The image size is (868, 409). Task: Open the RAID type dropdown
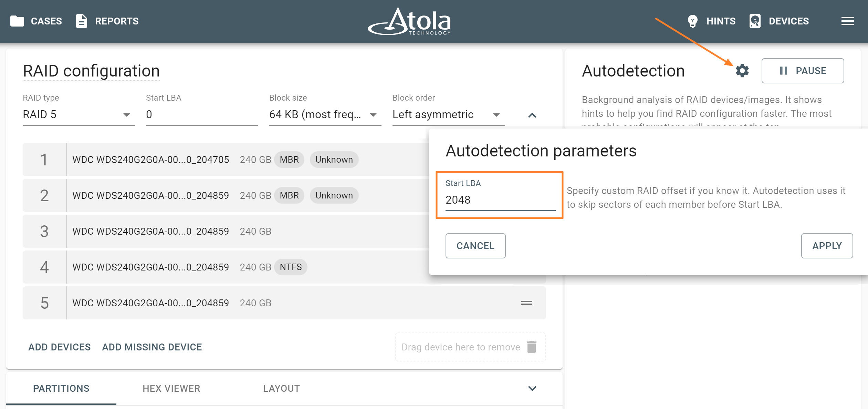[79, 114]
